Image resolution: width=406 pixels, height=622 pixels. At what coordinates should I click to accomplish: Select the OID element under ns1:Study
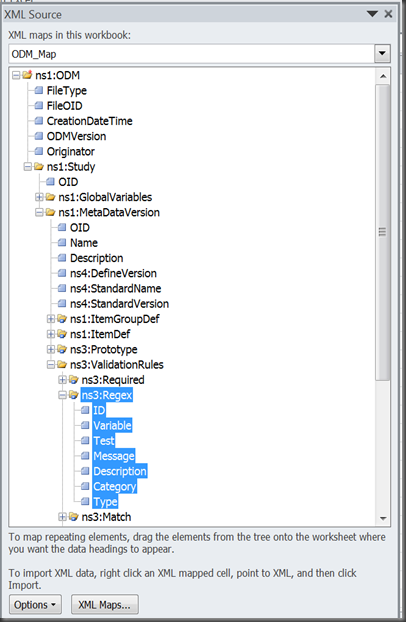(68, 182)
